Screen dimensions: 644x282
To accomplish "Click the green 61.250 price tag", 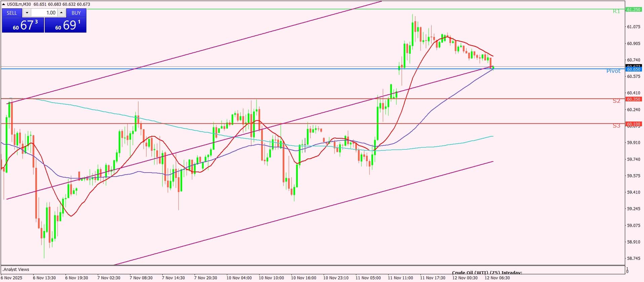I will click(634, 10).
